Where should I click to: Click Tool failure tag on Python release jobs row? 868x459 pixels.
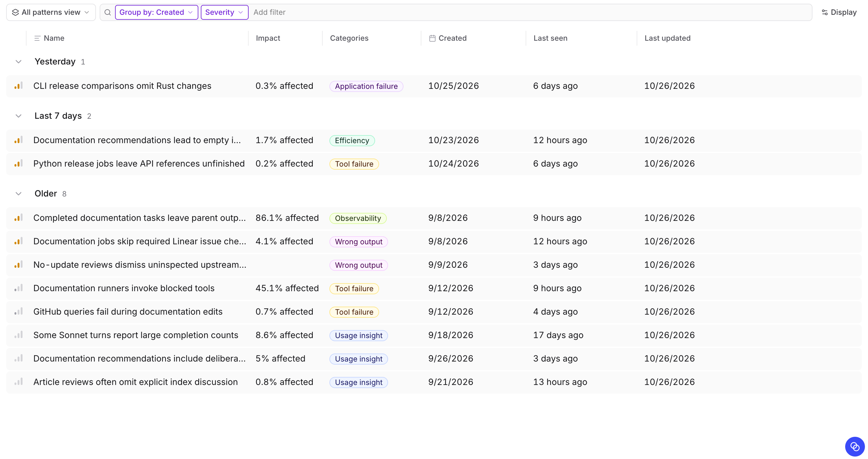[354, 164]
